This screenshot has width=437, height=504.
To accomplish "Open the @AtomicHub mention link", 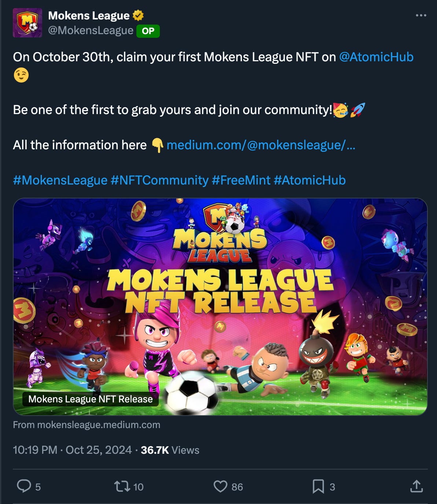I will click(x=376, y=57).
